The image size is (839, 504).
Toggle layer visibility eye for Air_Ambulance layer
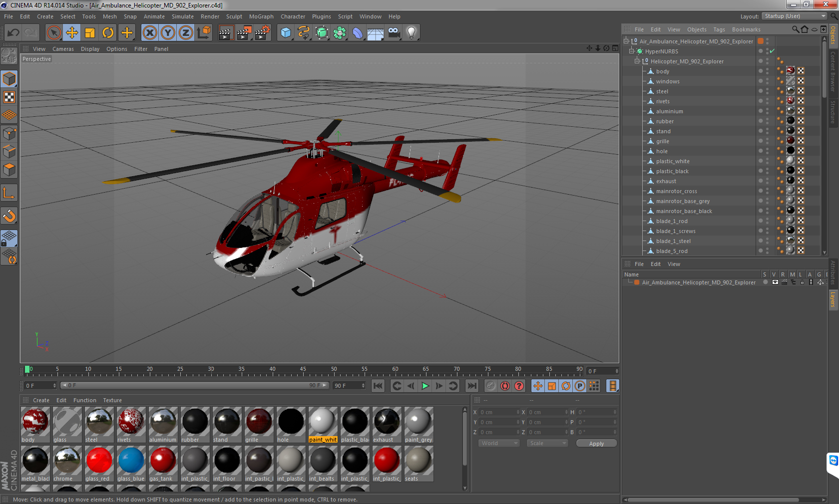(775, 282)
